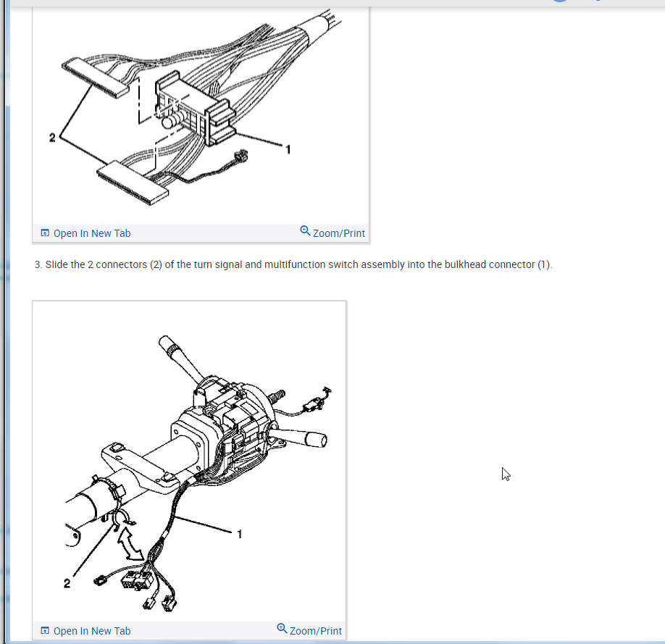Click magnifier icon under bulkhead connector diagram
This screenshot has height=644, width=665.
point(306,231)
